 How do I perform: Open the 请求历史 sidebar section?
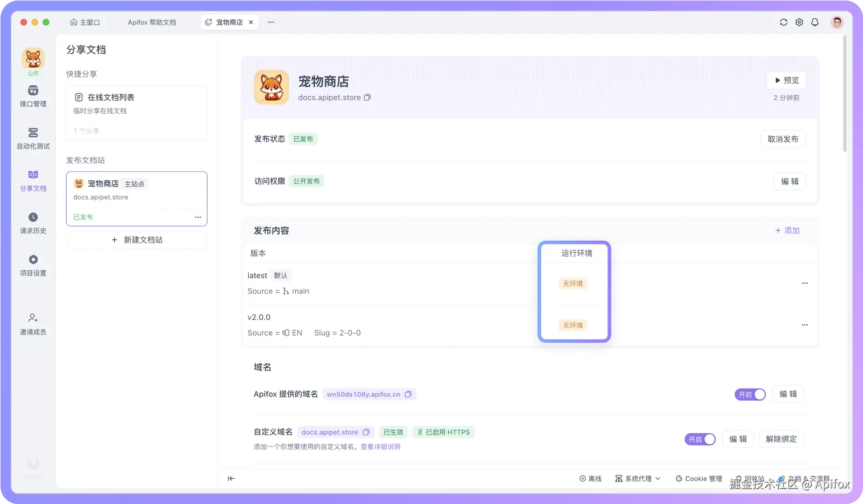(33, 223)
